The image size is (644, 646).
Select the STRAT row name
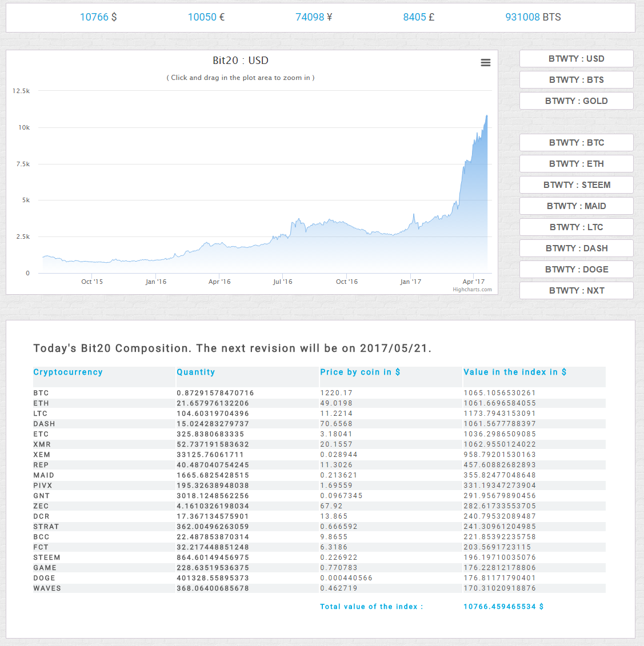(x=46, y=527)
